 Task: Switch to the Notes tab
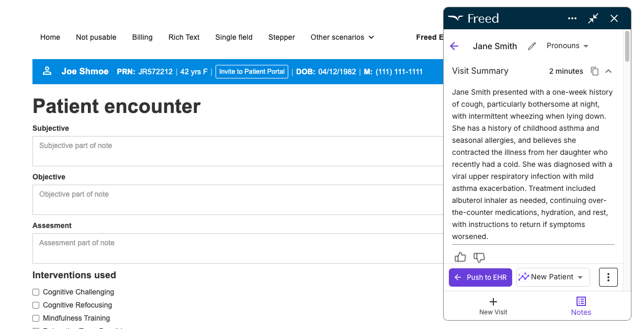click(581, 305)
